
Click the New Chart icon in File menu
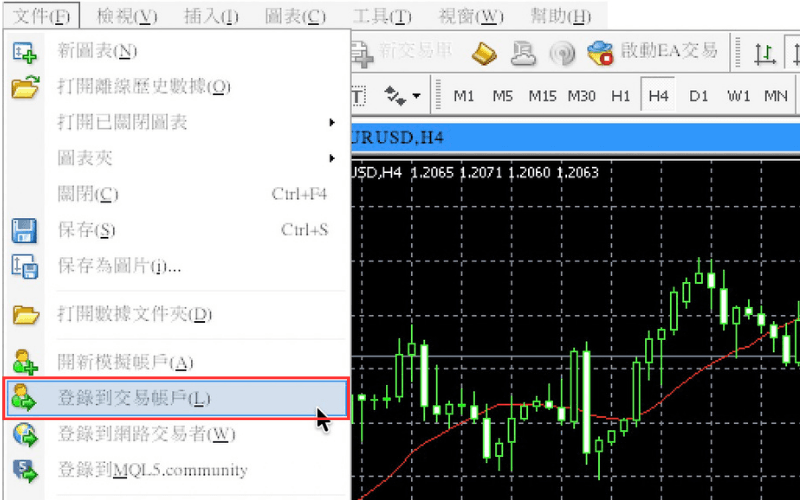[24, 53]
